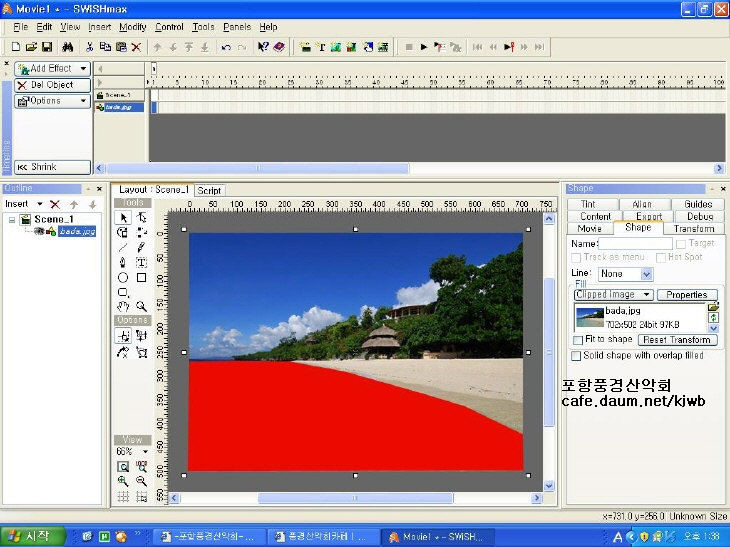This screenshot has width=730, height=547.
Task: Select the arrow Selection tool
Action: pyautogui.click(x=123, y=218)
